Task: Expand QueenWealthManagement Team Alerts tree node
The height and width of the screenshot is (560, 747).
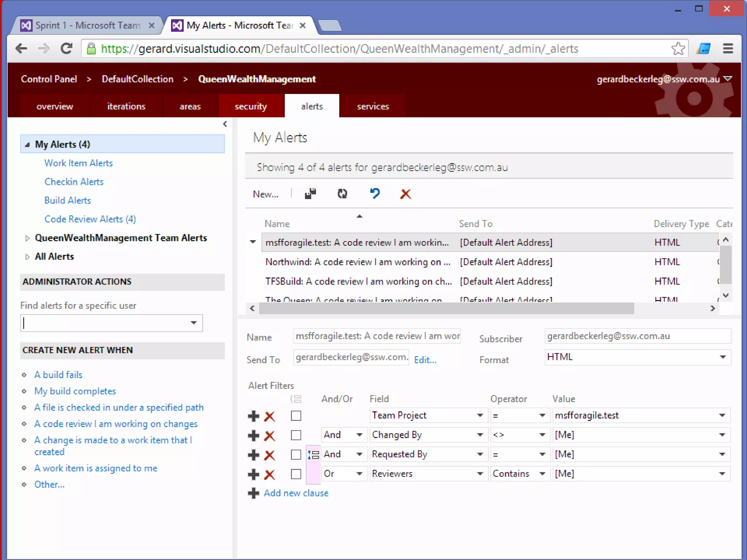Action: (x=27, y=238)
